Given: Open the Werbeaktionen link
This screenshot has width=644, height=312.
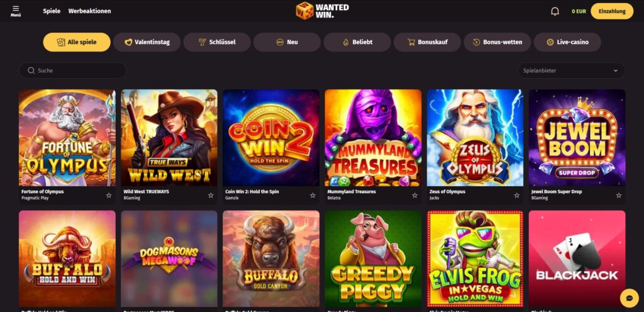Looking at the screenshot, I should click(x=89, y=11).
